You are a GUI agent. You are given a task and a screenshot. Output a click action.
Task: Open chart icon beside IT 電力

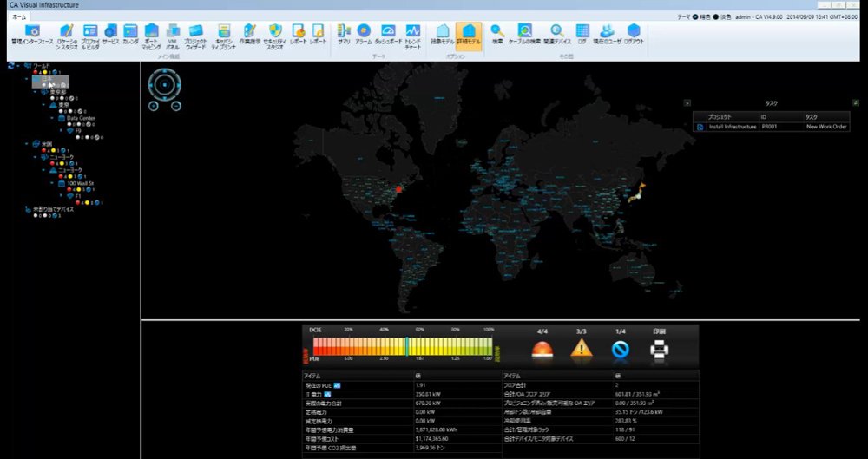point(328,394)
